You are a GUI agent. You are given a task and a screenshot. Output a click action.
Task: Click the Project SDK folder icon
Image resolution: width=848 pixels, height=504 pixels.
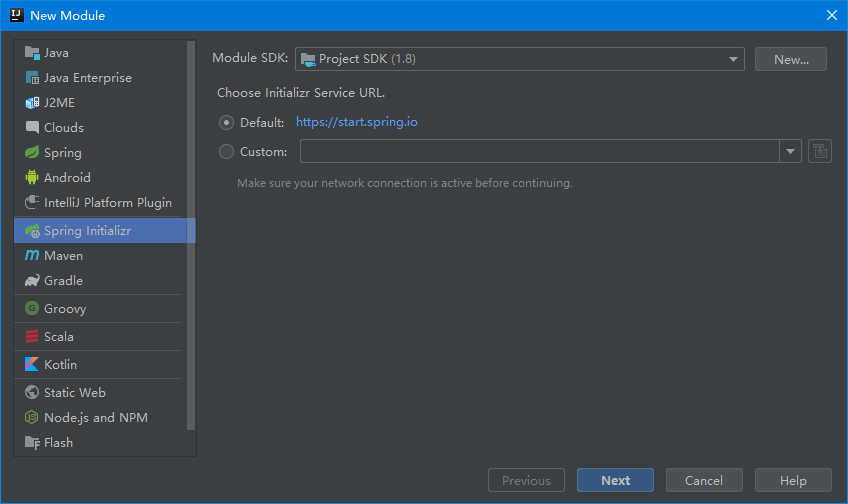308,59
